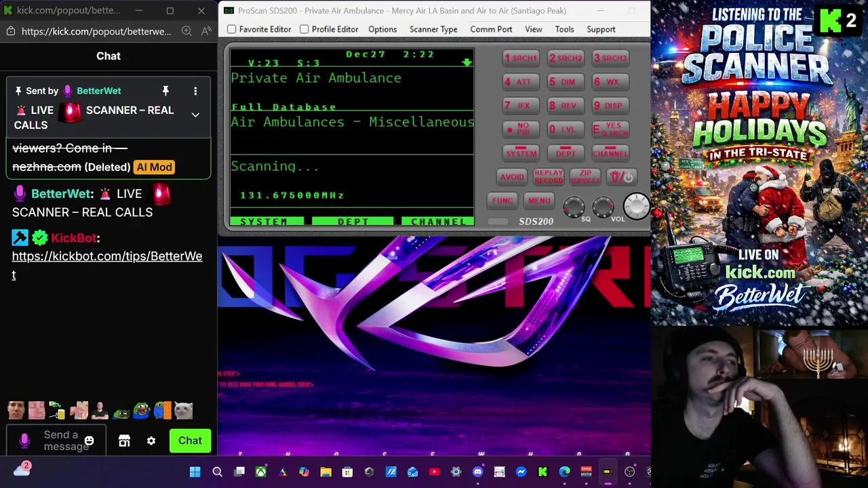Viewport: 868px width, 488px height.
Task: Click the BetterWet username in chat
Action: pos(61,194)
